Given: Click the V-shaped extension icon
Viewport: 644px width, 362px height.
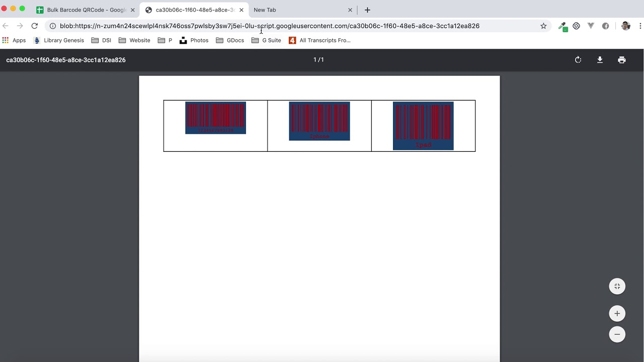Looking at the screenshot, I should pos(591,26).
